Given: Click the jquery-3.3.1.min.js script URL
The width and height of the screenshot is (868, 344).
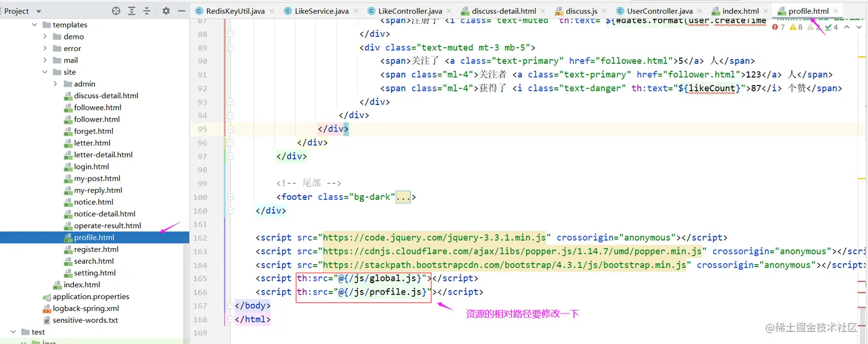Looking at the screenshot, I should tap(434, 238).
